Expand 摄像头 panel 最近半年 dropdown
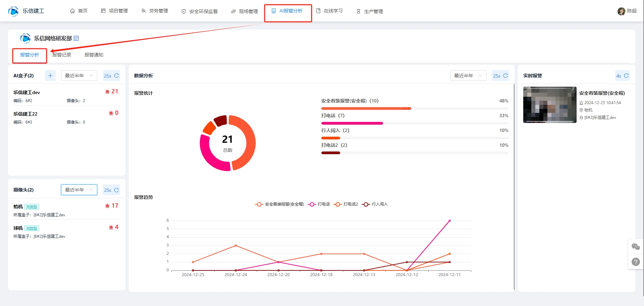This screenshot has width=644, height=306. coord(79,190)
